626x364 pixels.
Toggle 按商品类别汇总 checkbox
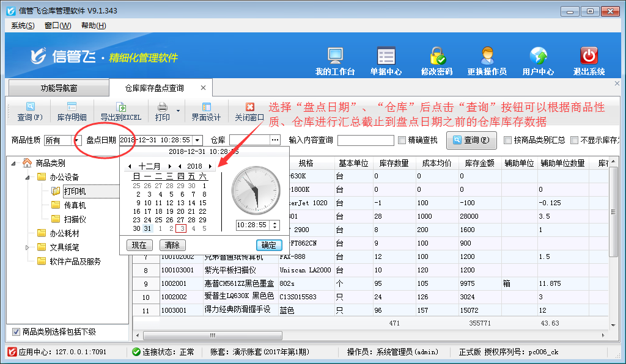tap(508, 140)
